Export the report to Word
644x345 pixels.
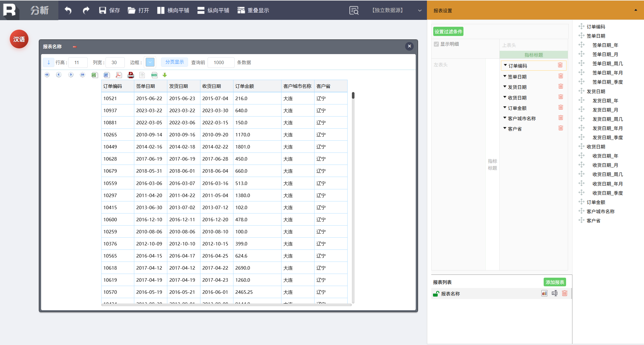click(106, 75)
